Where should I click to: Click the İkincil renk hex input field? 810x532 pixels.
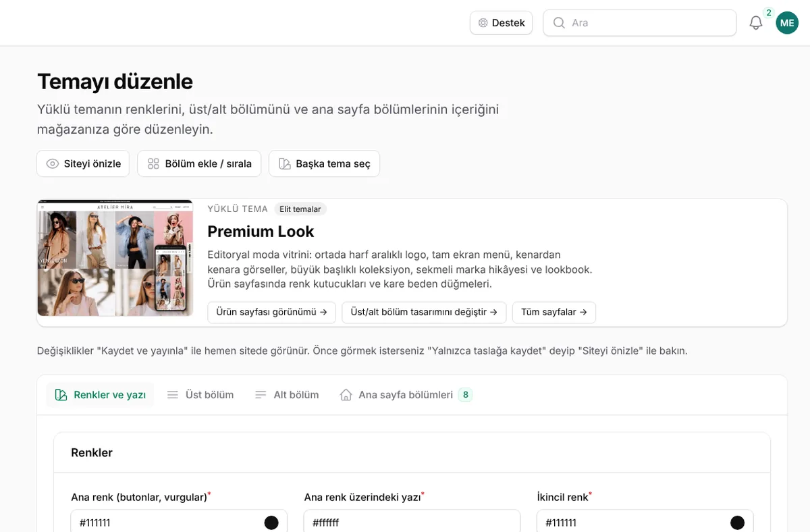click(645, 521)
